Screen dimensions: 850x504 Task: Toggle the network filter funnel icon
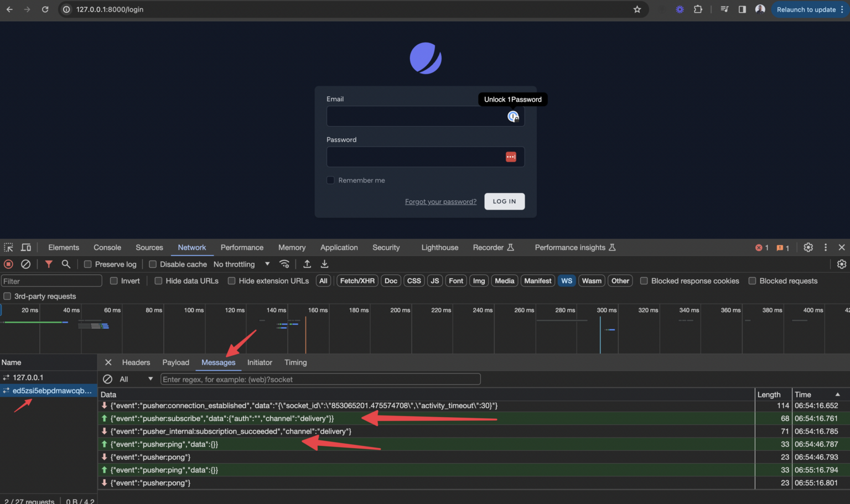click(x=48, y=264)
